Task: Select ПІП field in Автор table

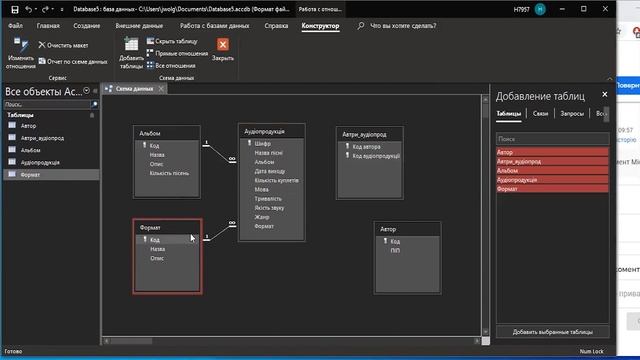Action: (395, 251)
